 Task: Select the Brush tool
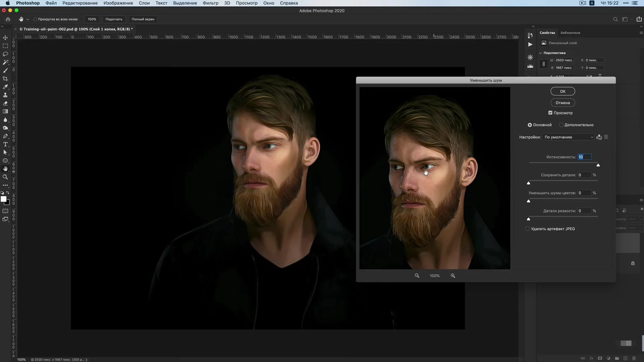click(x=5, y=70)
